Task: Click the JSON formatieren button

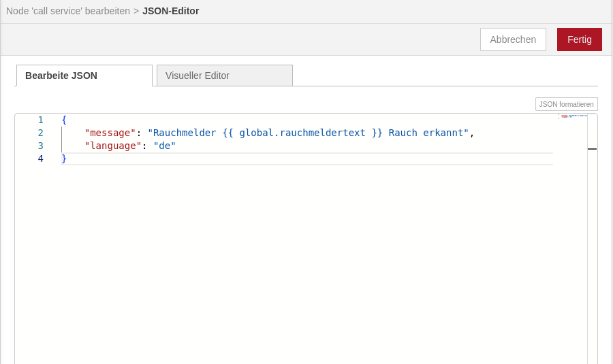Action: point(566,104)
